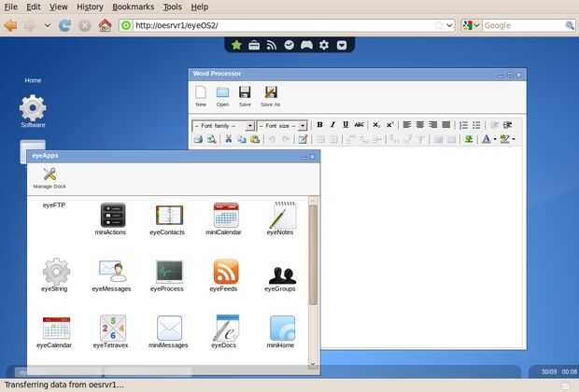The image size is (579, 392).
Task: Click the eyeApps vertical scrollbar thumb
Action: pos(313,255)
